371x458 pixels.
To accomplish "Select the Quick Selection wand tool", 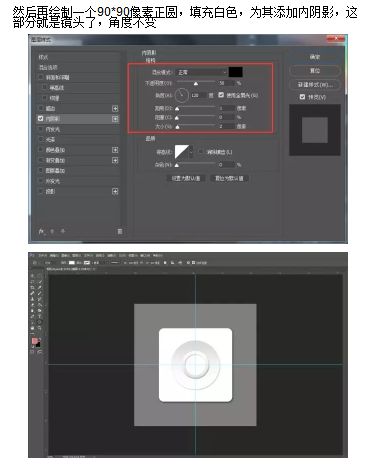I will [40, 282].
